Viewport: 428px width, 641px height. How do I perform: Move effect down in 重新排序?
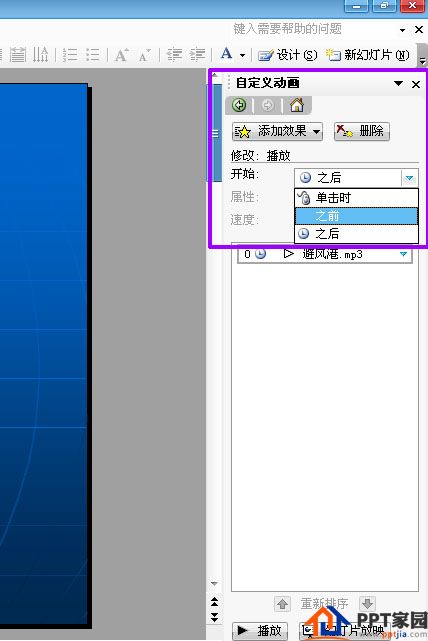pos(367,603)
